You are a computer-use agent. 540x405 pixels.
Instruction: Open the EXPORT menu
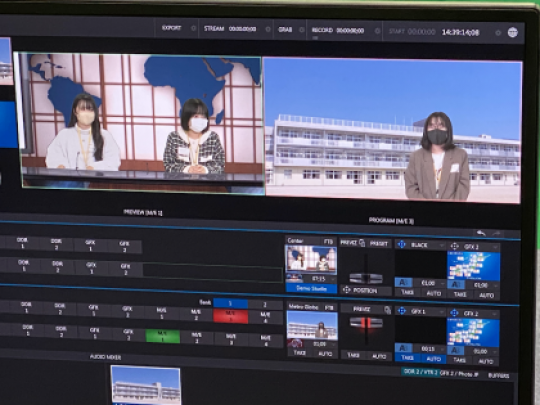172,28
